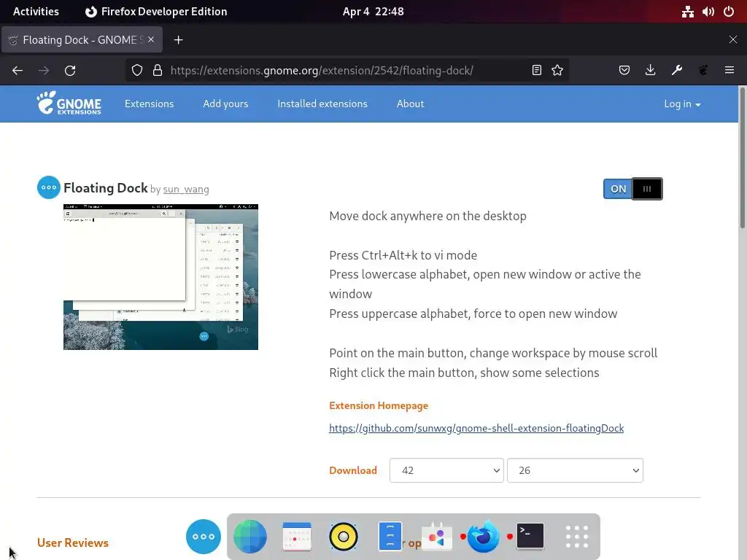
Task: Open the Software store app in dock
Action: click(437, 537)
